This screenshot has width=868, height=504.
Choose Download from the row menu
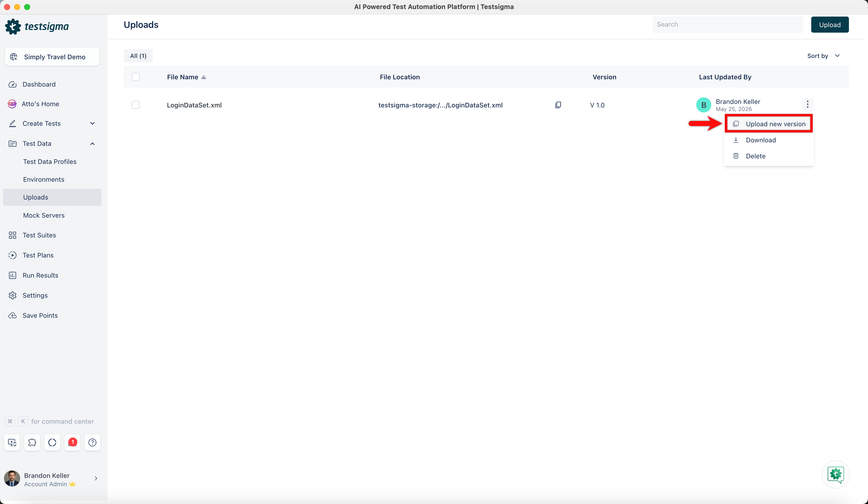769,140
